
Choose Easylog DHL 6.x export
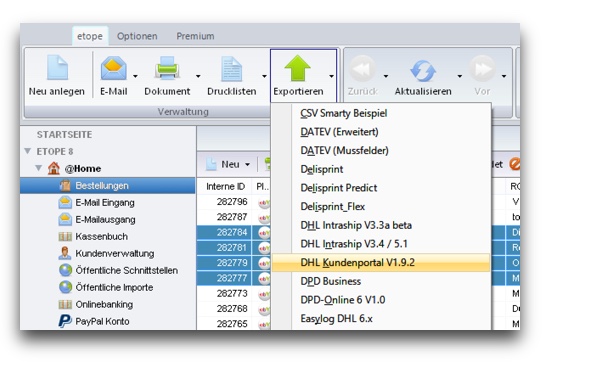pos(381,319)
